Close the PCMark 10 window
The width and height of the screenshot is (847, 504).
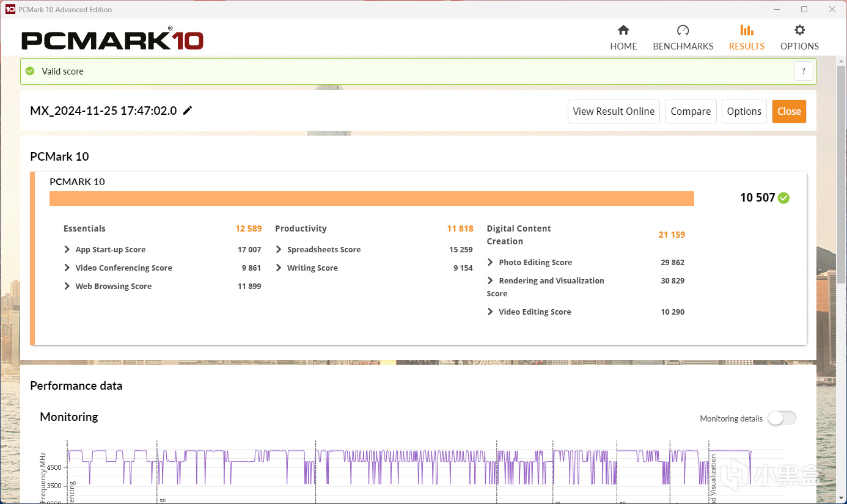[832, 9]
